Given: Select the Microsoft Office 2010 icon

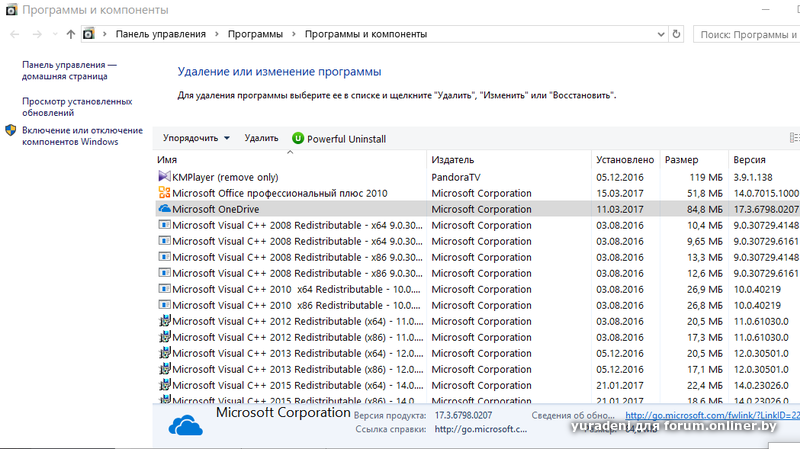Looking at the screenshot, I should tap(165, 193).
